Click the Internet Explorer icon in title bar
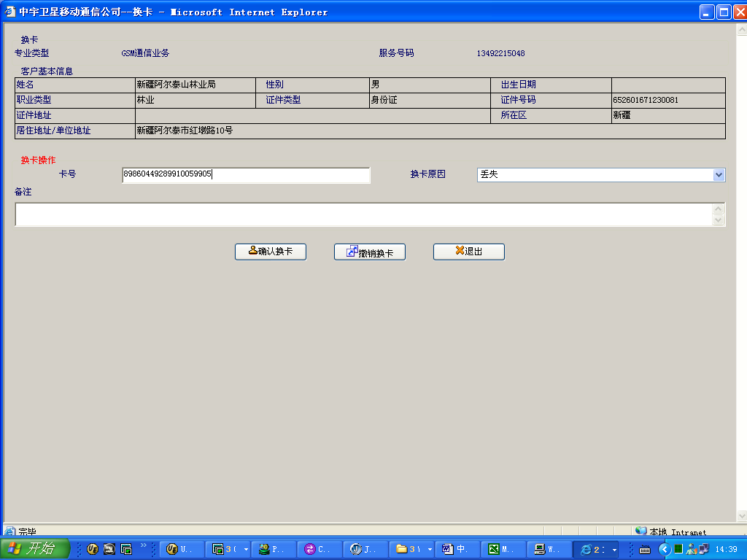The height and width of the screenshot is (560, 747). pos(10,12)
